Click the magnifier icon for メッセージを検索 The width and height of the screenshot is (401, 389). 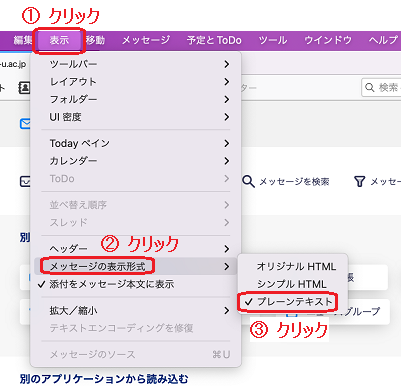[x=248, y=181]
